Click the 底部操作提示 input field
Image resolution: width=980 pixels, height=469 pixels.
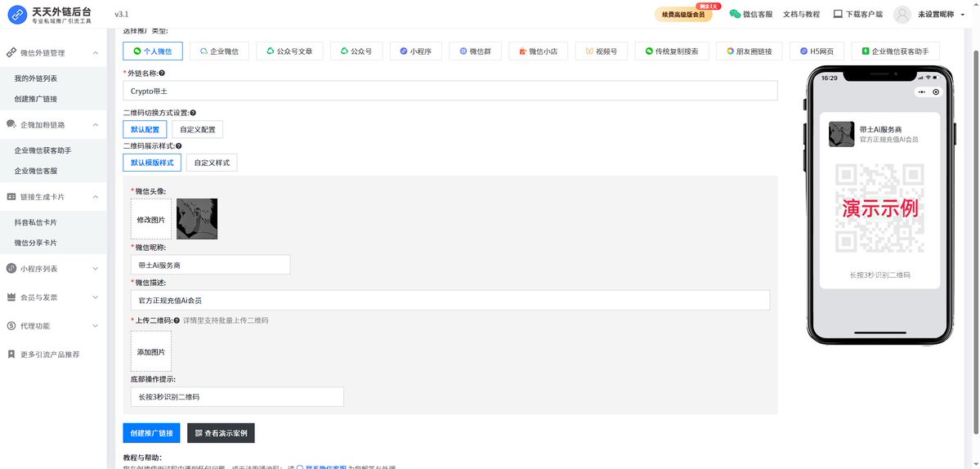click(x=238, y=396)
